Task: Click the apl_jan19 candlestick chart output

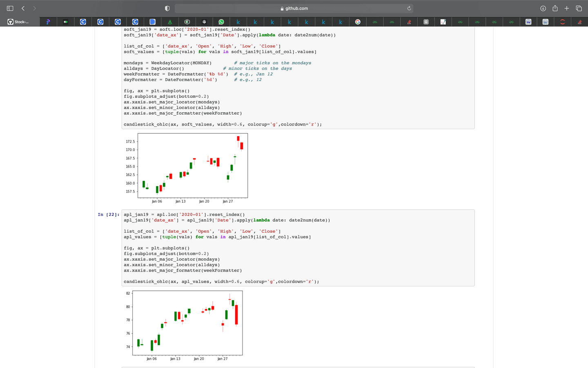Action: [x=183, y=325]
